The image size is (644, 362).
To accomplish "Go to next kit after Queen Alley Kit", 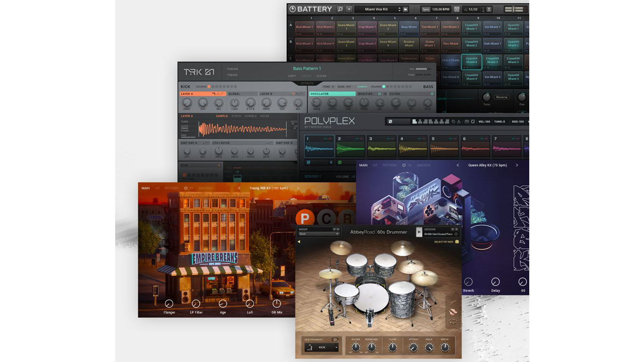I will pyautogui.click(x=517, y=165).
